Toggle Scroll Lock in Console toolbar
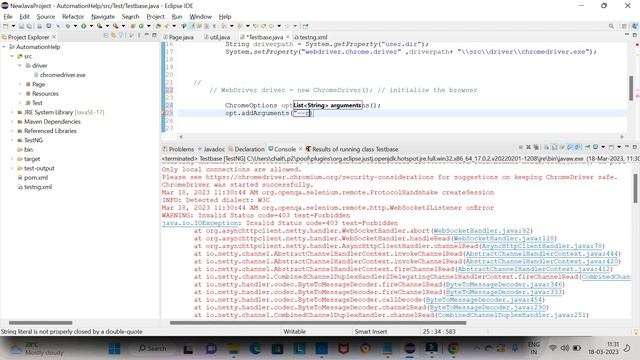 point(555,147)
